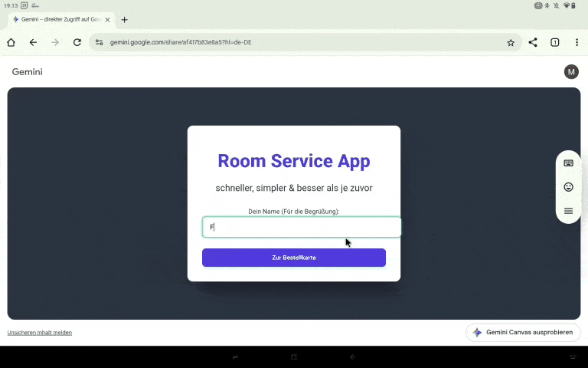Viewport: 588px width, 368px height.
Task: Close the Gemini browser tab
Action: click(x=108, y=19)
